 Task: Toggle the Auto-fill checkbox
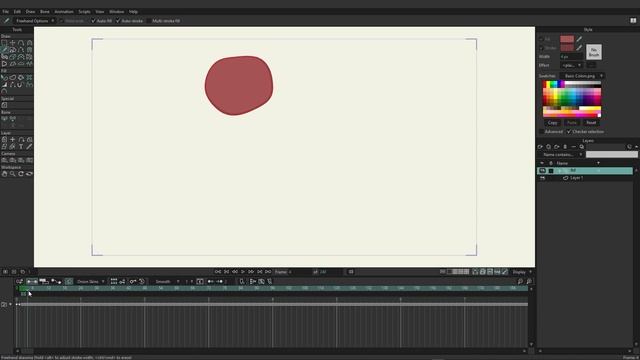click(93, 20)
